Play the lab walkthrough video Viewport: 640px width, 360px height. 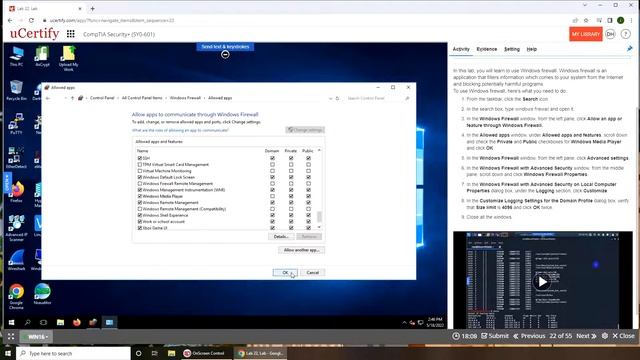(542, 282)
